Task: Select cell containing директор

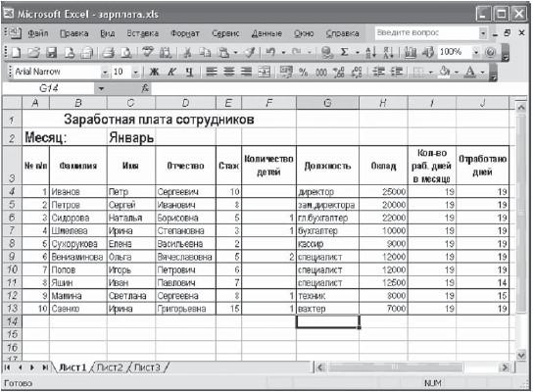Action: click(x=327, y=192)
